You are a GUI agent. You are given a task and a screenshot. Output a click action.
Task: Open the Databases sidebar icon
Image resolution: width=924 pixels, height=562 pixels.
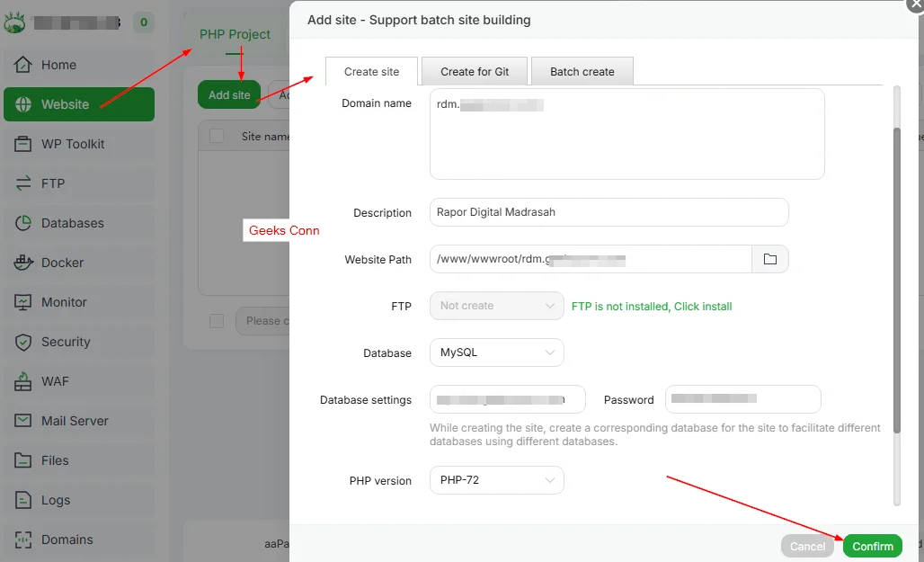point(22,222)
